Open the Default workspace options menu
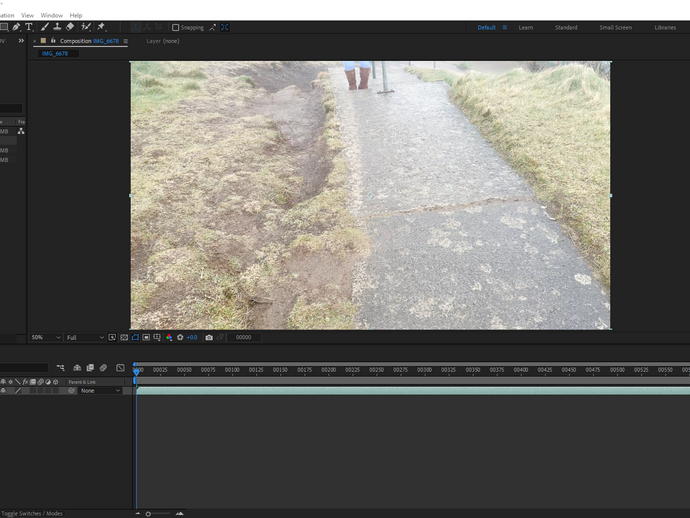Image resolution: width=690 pixels, height=518 pixels. [505, 27]
